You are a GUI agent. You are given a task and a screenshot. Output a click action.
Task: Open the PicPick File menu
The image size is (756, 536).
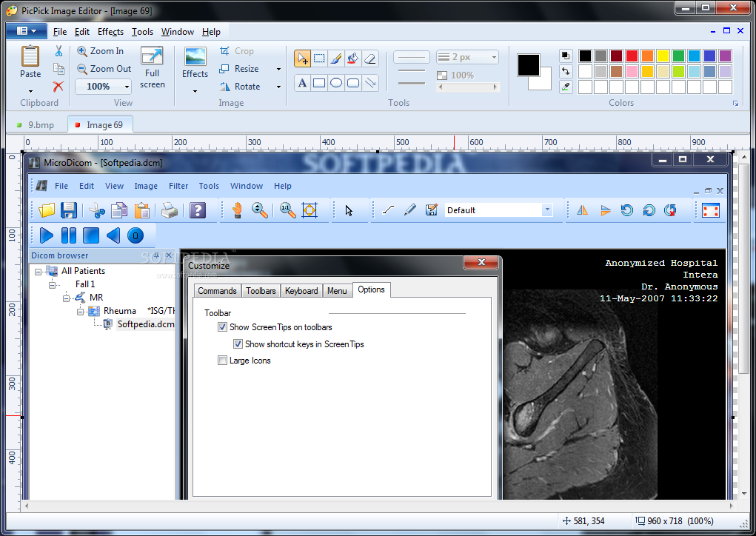click(x=60, y=32)
